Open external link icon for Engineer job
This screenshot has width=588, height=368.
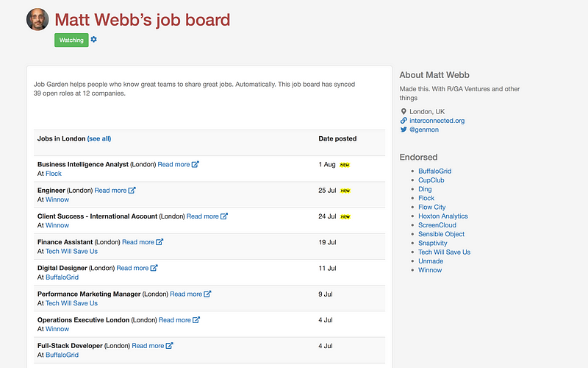point(132,191)
